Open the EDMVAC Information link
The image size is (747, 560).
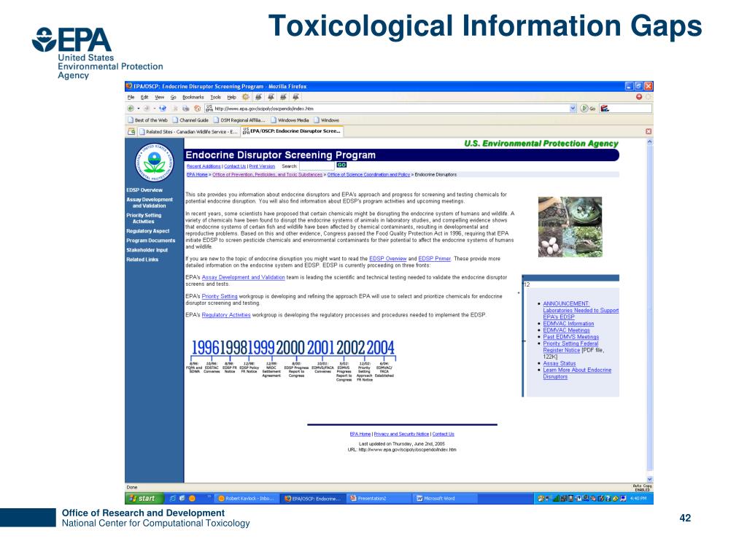568,323
